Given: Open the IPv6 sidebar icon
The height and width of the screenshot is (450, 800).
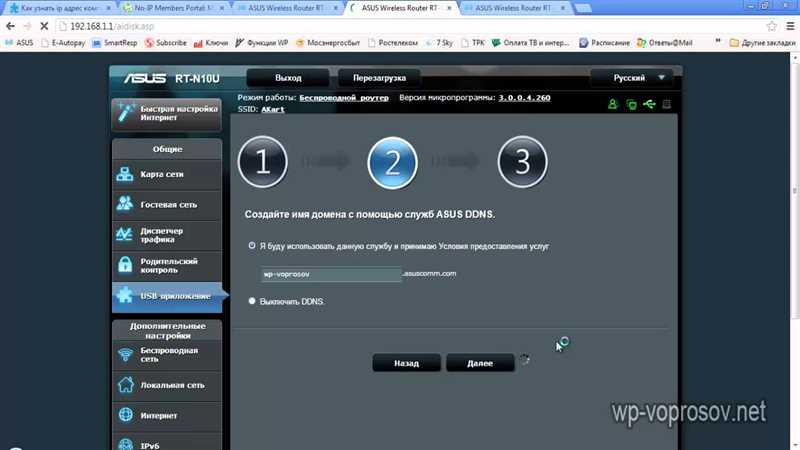Looking at the screenshot, I should pyautogui.click(x=126, y=444).
